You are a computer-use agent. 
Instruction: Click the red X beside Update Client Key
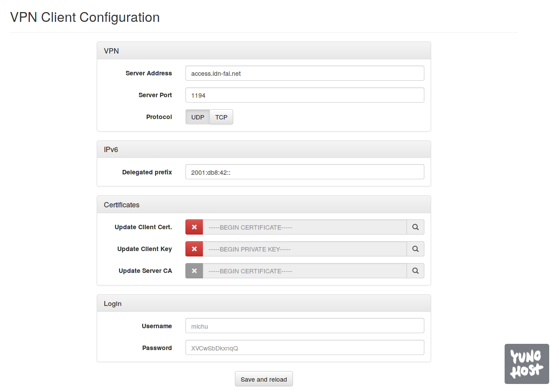pos(194,249)
